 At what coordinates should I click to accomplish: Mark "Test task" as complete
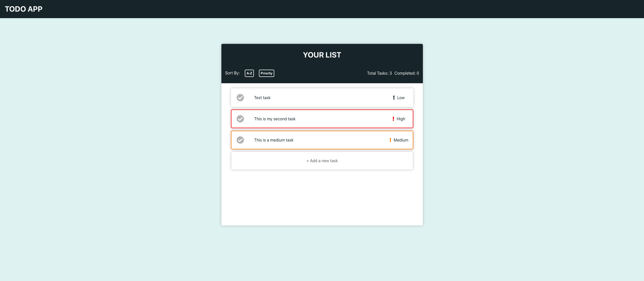(240, 98)
